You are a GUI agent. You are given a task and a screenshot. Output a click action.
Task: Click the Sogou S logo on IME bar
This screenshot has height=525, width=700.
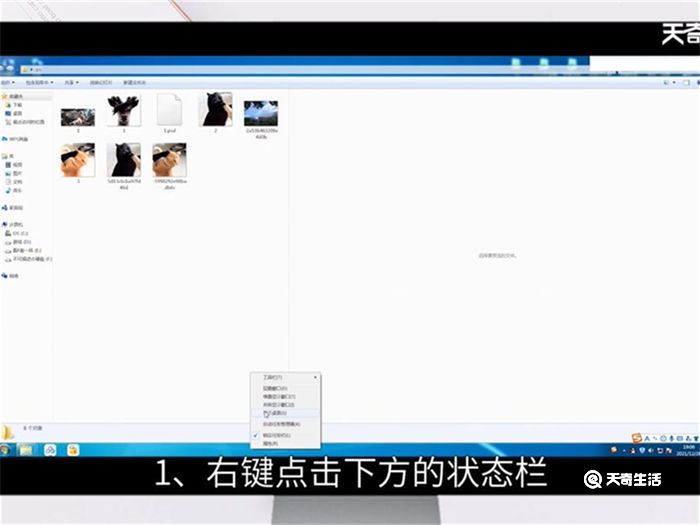click(x=637, y=438)
